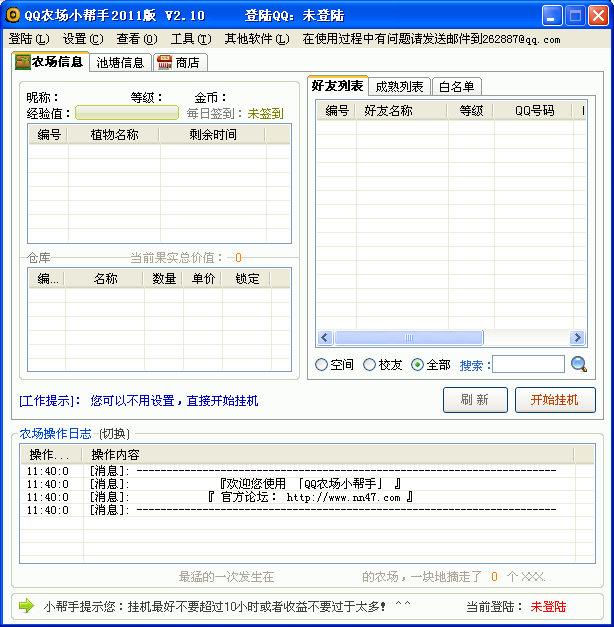Click the farm info tab icon
The width and height of the screenshot is (614, 627).
23,62
